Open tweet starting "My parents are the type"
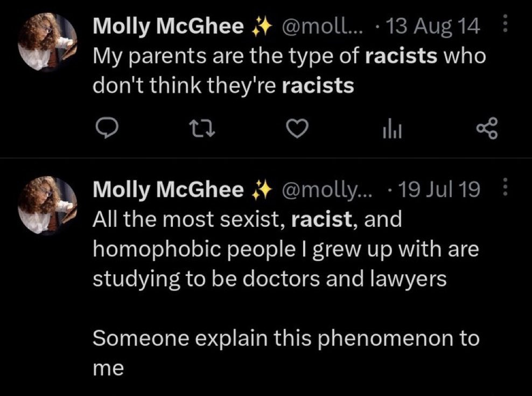532x396 pixels. click(x=289, y=71)
